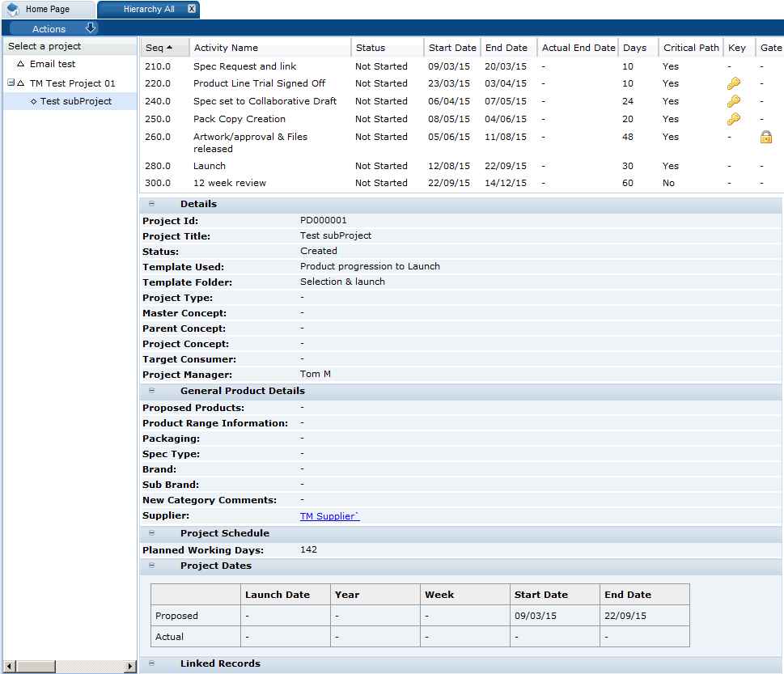Image resolution: width=784 pixels, height=674 pixels.
Task: Collapse the Details section
Action: 150,204
